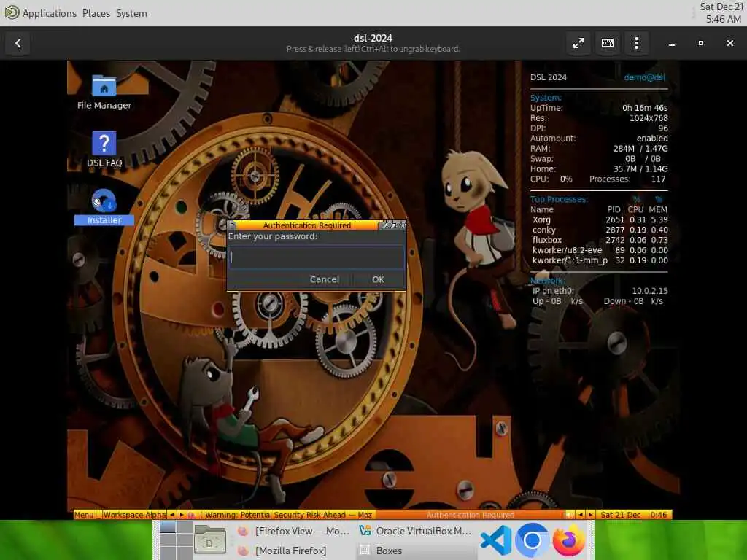This screenshot has height=560, width=747.
Task: Launch Chromium from the dock
Action: [x=532, y=540]
